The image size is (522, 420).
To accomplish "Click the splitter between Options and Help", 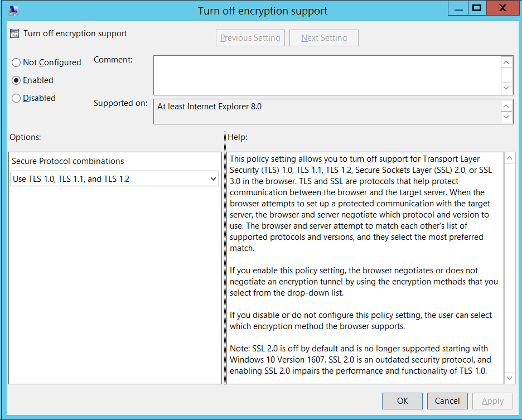I will coord(225,258).
